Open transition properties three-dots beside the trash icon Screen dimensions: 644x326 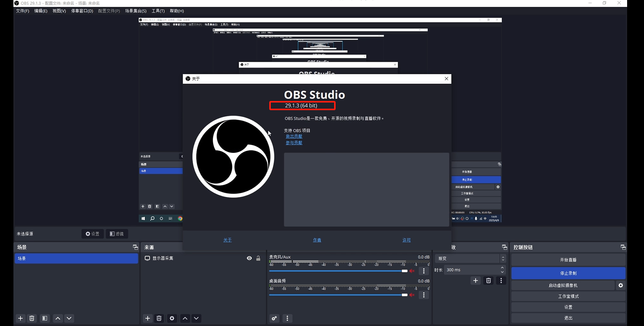501,281
